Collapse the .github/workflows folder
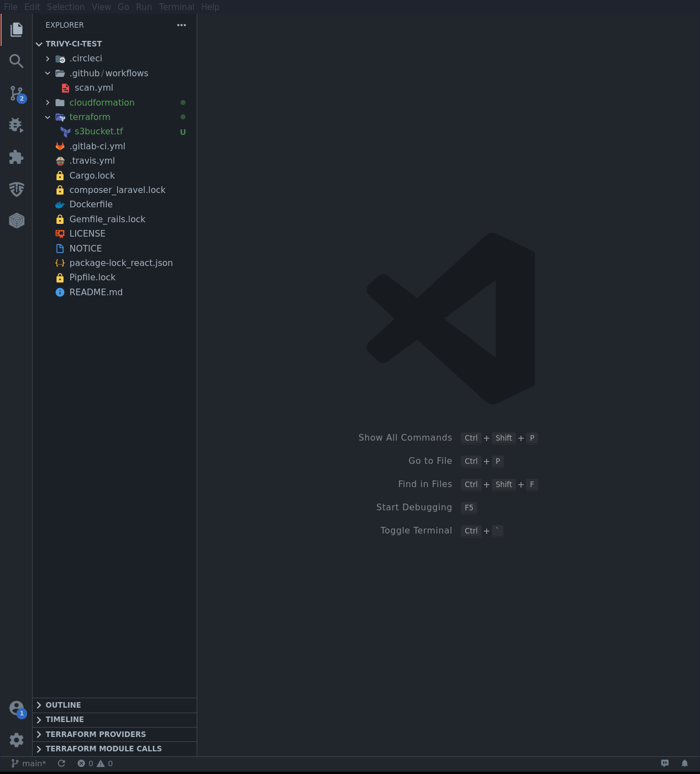 pos(48,73)
